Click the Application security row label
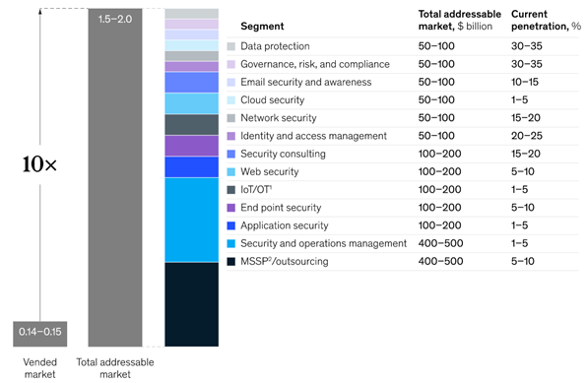588x383 pixels. pos(285,225)
